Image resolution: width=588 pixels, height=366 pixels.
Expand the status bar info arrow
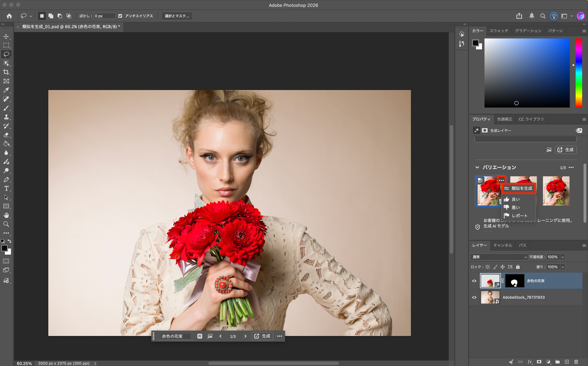(x=95, y=363)
